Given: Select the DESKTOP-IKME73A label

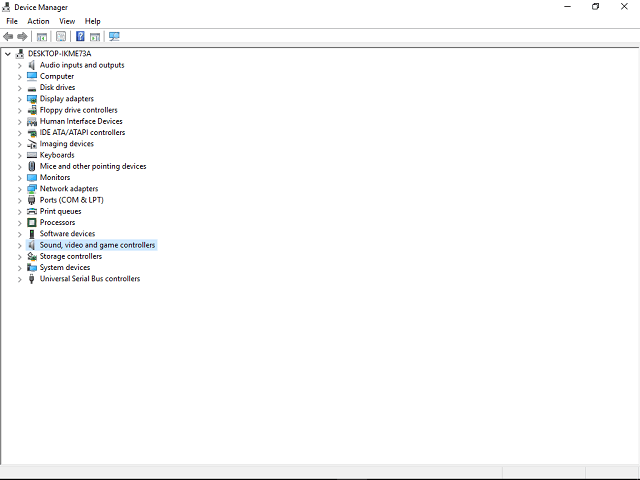Looking at the screenshot, I should click(x=60, y=53).
